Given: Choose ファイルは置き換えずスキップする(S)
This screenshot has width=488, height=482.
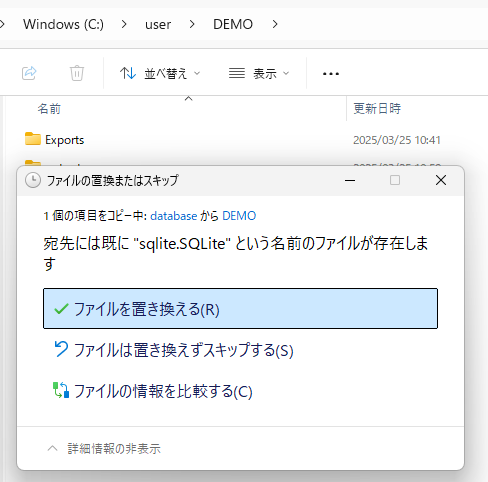Looking at the screenshot, I should point(240,350).
